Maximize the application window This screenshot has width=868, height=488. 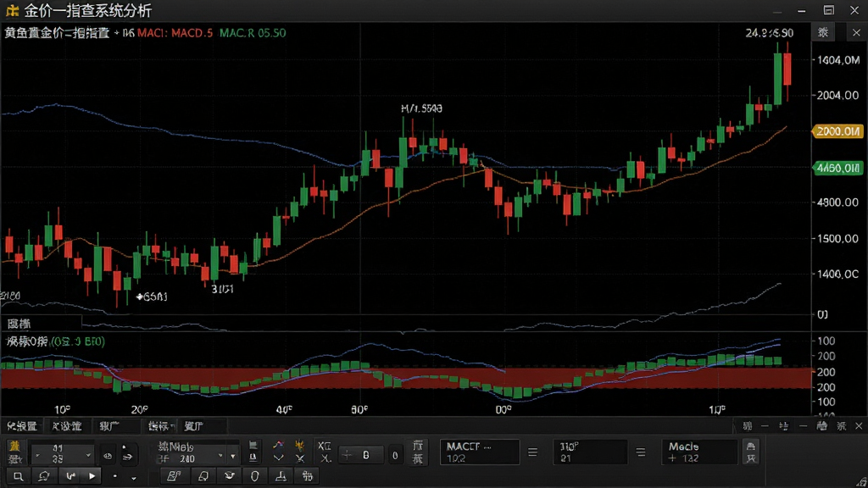coord(828,10)
